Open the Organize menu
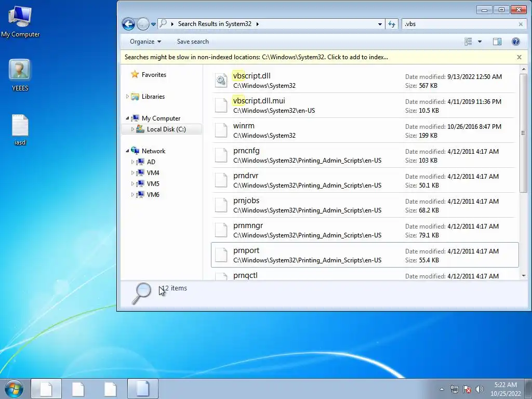 point(145,42)
